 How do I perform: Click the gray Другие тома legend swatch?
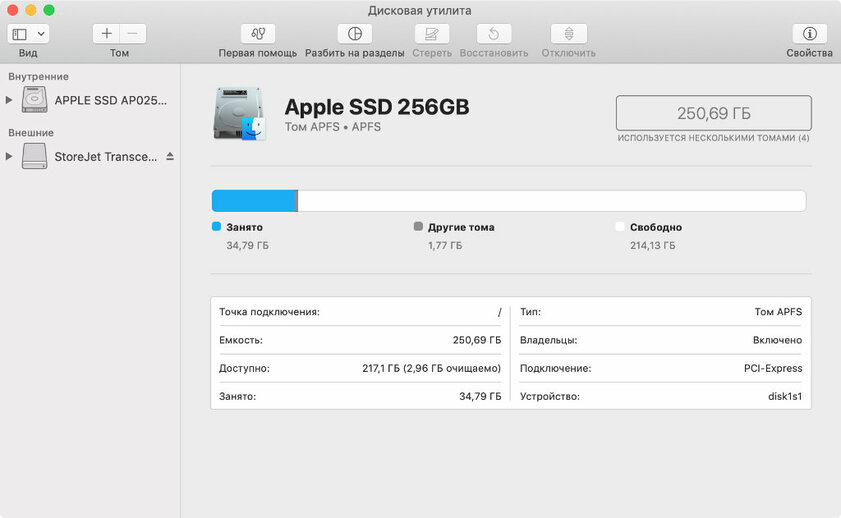coord(418,227)
